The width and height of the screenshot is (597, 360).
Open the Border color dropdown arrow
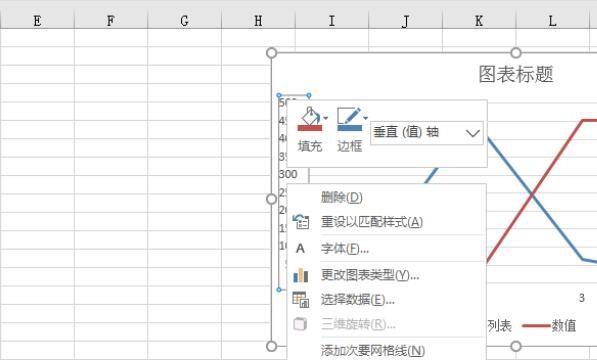click(x=366, y=118)
